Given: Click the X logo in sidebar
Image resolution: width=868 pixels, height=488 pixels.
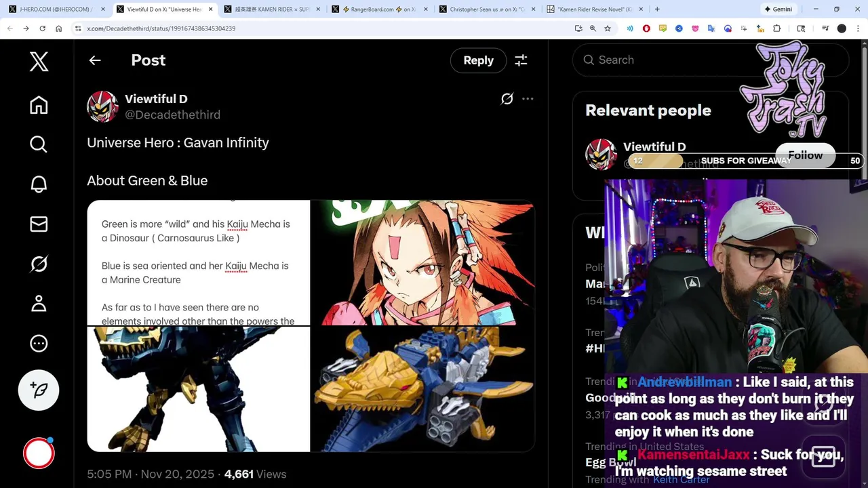Looking at the screenshot, I should point(39,62).
